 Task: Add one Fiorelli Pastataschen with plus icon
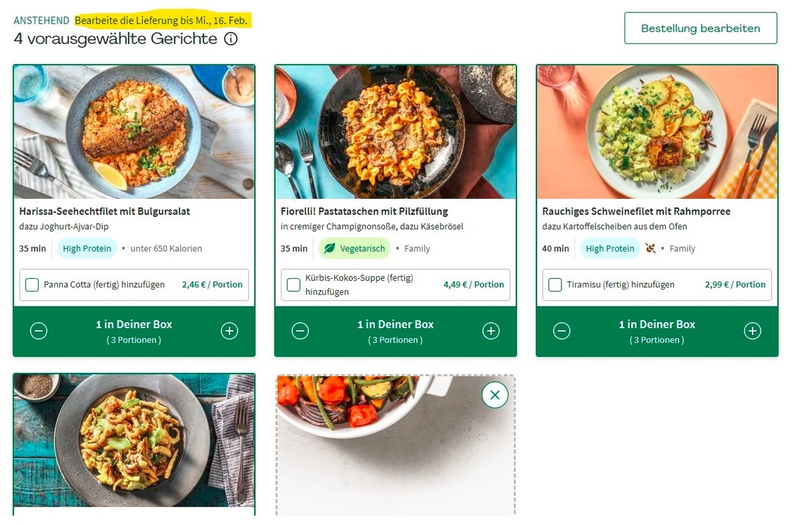491,331
